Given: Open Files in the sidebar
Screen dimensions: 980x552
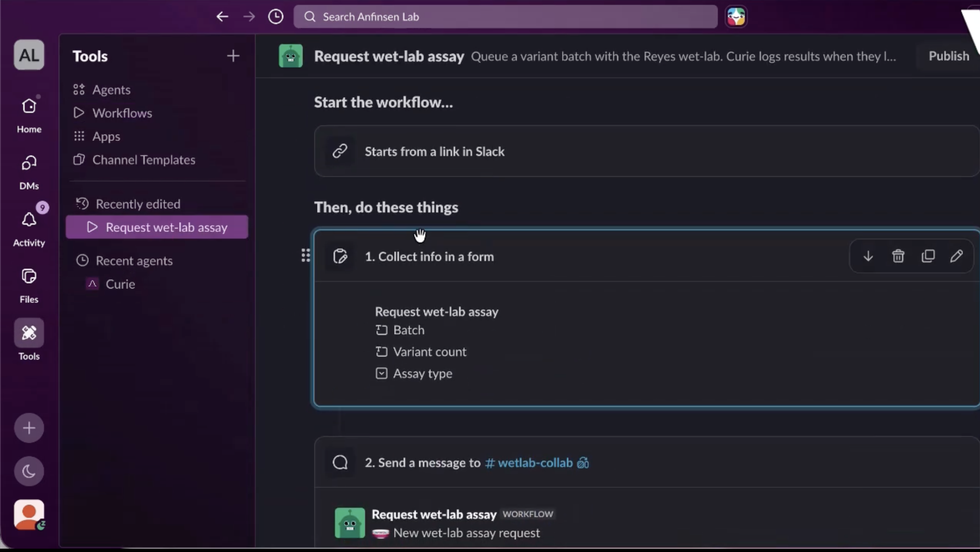Looking at the screenshot, I should click(x=29, y=286).
